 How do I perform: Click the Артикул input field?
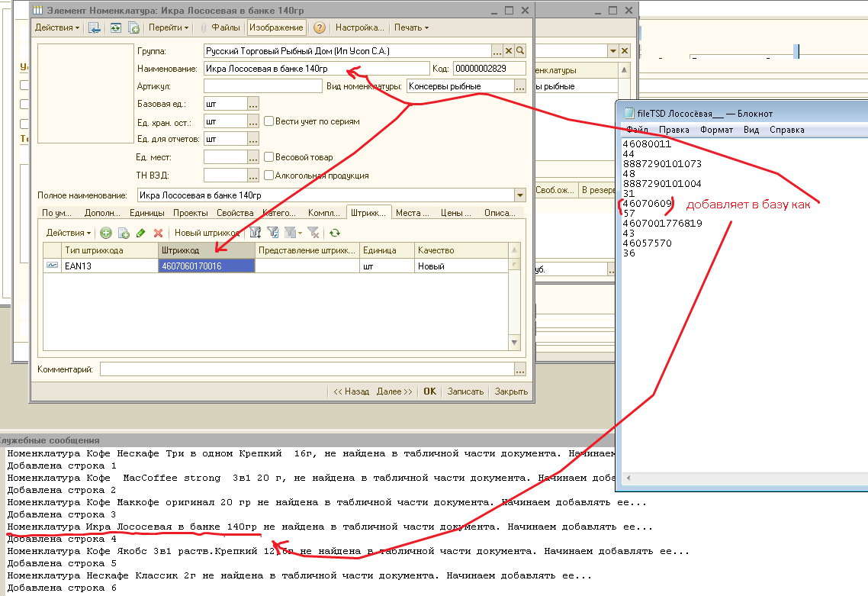tap(262, 86)
